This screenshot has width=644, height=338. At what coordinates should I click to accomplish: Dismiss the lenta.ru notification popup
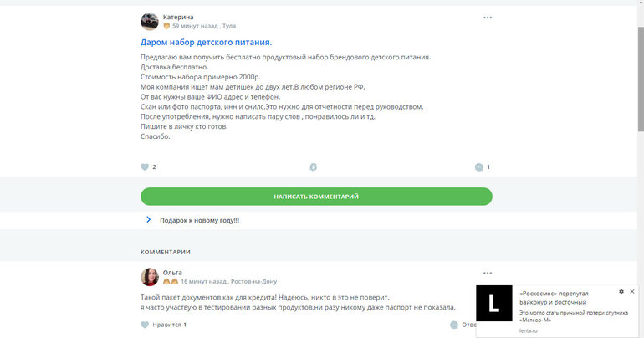[x=632, y=292]
